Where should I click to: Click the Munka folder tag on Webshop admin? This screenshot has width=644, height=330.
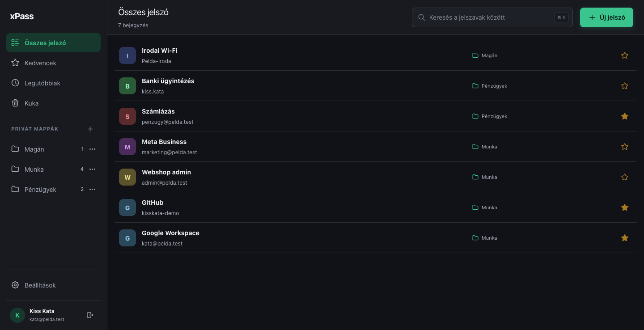[485, 177]
